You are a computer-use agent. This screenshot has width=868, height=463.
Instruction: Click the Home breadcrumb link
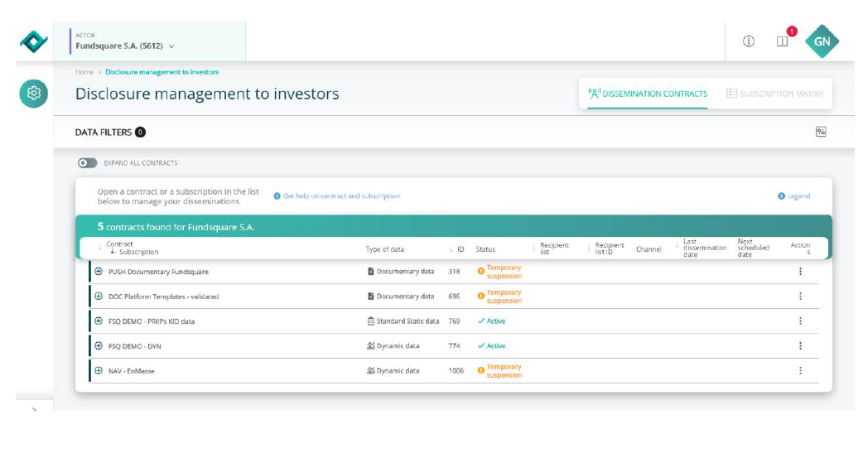point(84,72)
